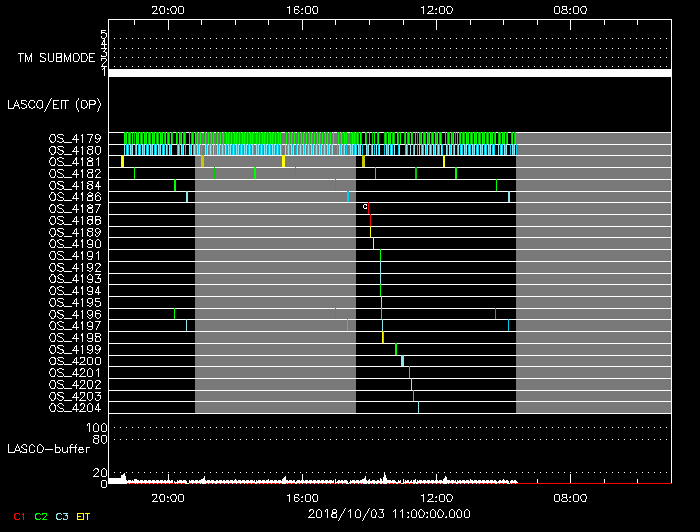Click the white TM submode bar

click(389, 73)
